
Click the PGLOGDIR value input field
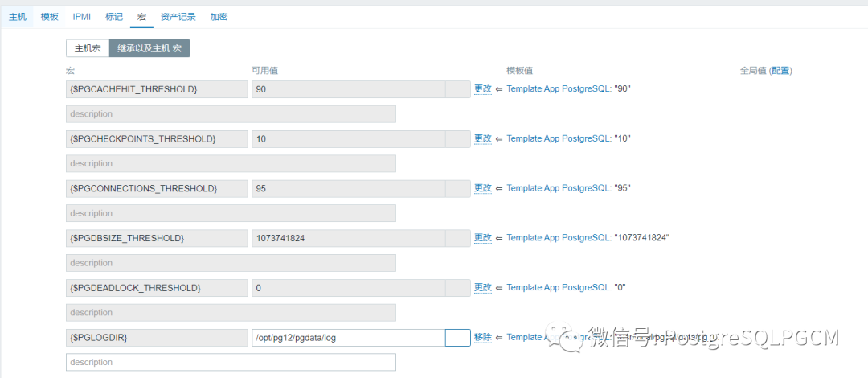tap(348, 338)
